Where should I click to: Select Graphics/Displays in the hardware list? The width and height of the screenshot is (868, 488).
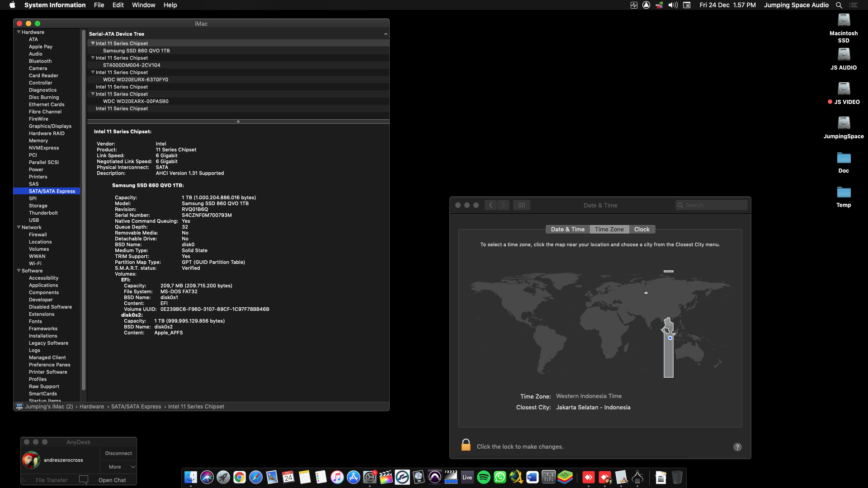click(x=50, y=126)
